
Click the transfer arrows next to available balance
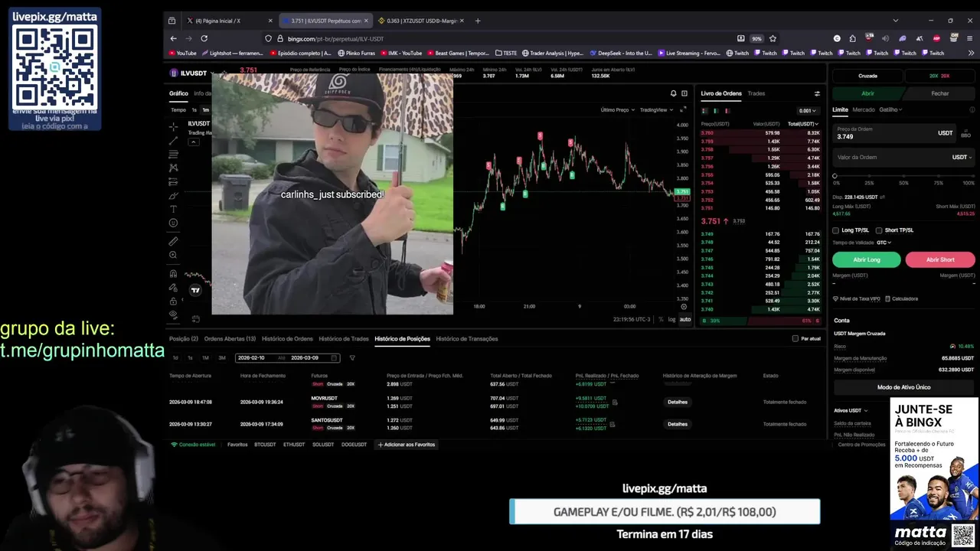tap(882, 197)
